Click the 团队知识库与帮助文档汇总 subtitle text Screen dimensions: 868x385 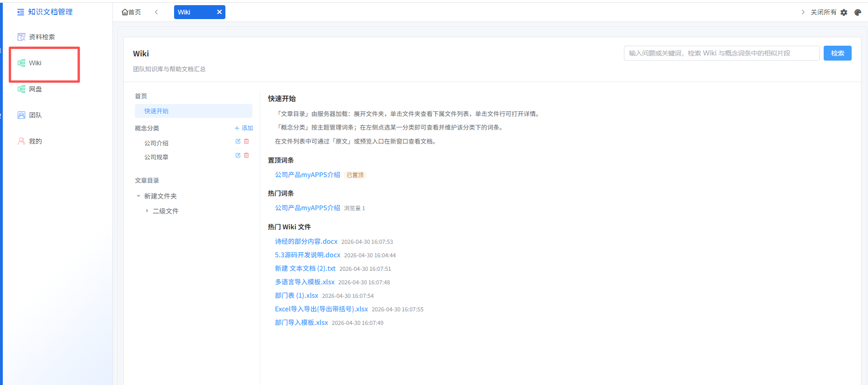(169, 69)
